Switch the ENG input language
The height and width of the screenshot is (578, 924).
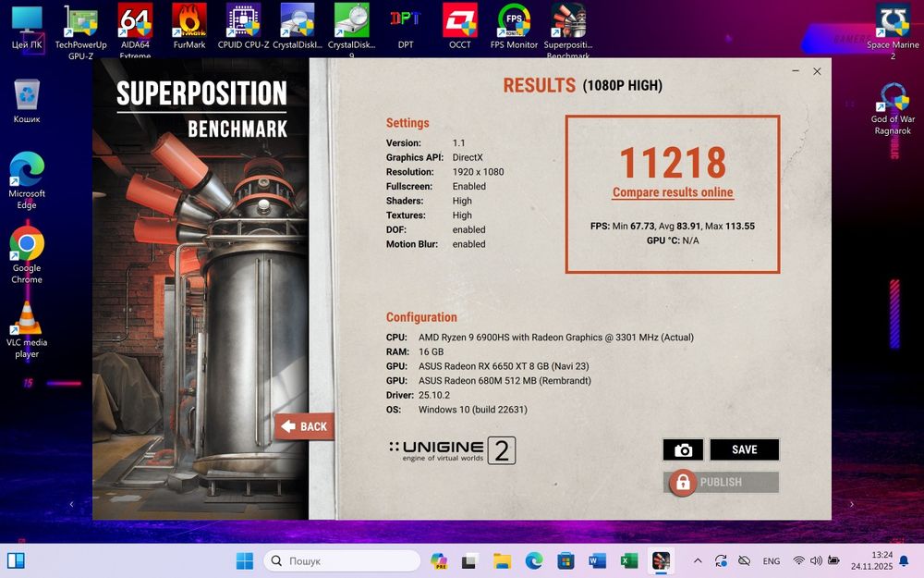pos(771,561)
